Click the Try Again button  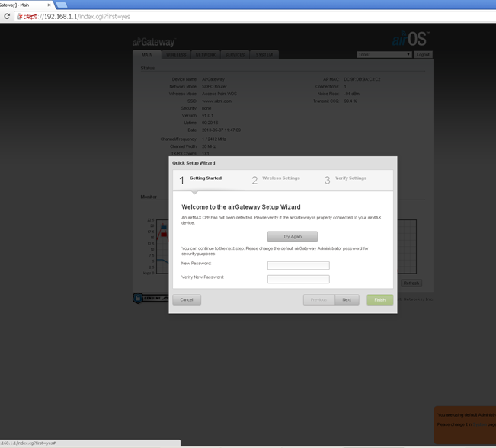(293, 236)
